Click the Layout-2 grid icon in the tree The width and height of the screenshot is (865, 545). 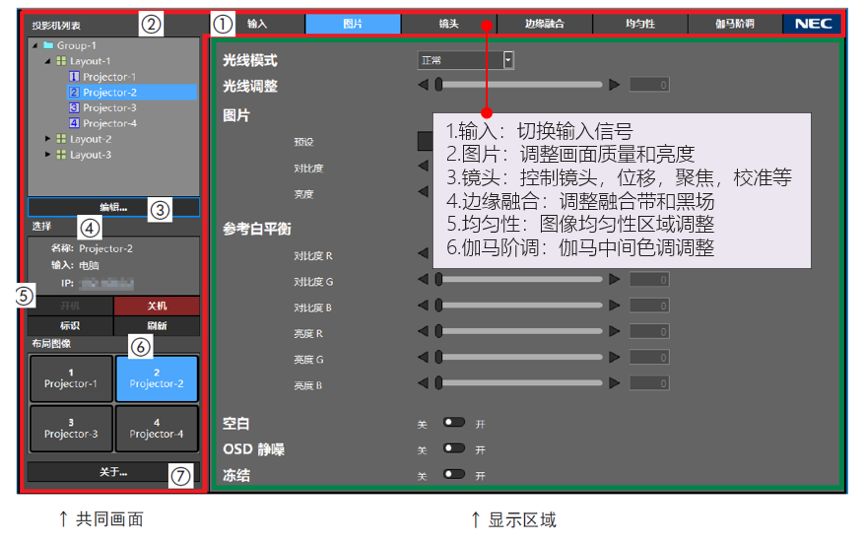[60, 139]
